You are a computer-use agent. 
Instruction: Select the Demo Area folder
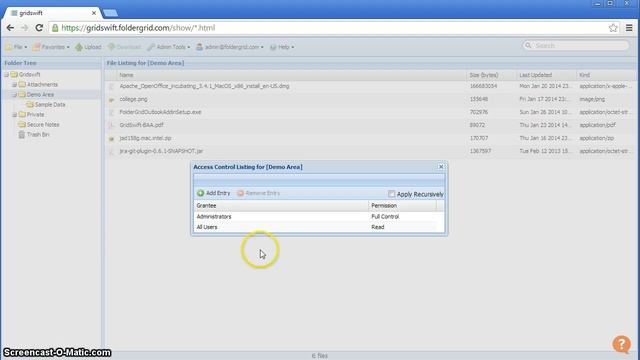coord(40,95)
